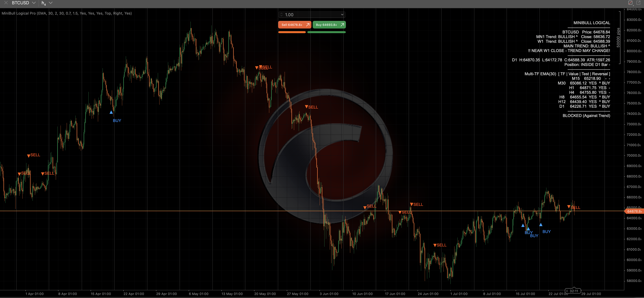
Task: Click the topmost SELL marker near 1 Apr
Action: pyautogui.click(x=34, y=155)
